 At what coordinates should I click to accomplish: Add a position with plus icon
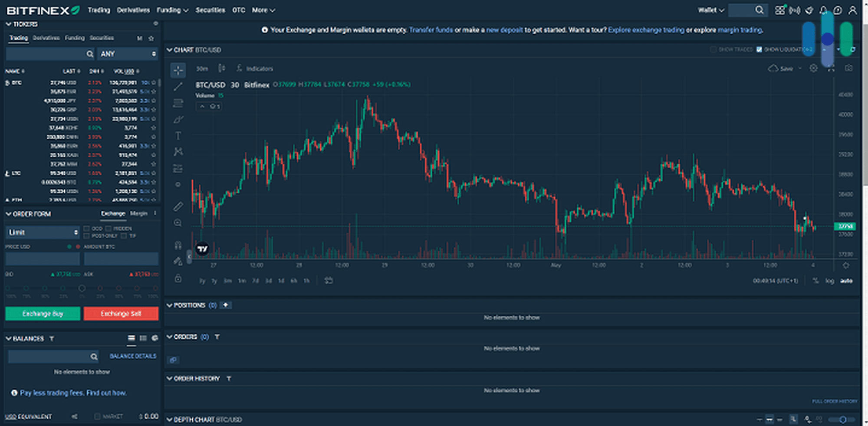[226, 305]
